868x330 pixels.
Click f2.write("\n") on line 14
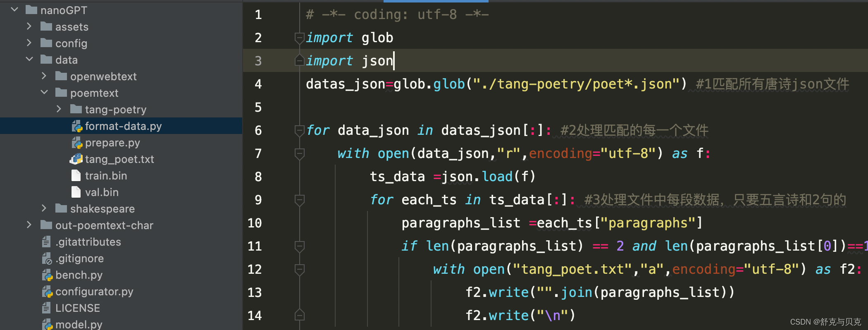tap(520, 316)
